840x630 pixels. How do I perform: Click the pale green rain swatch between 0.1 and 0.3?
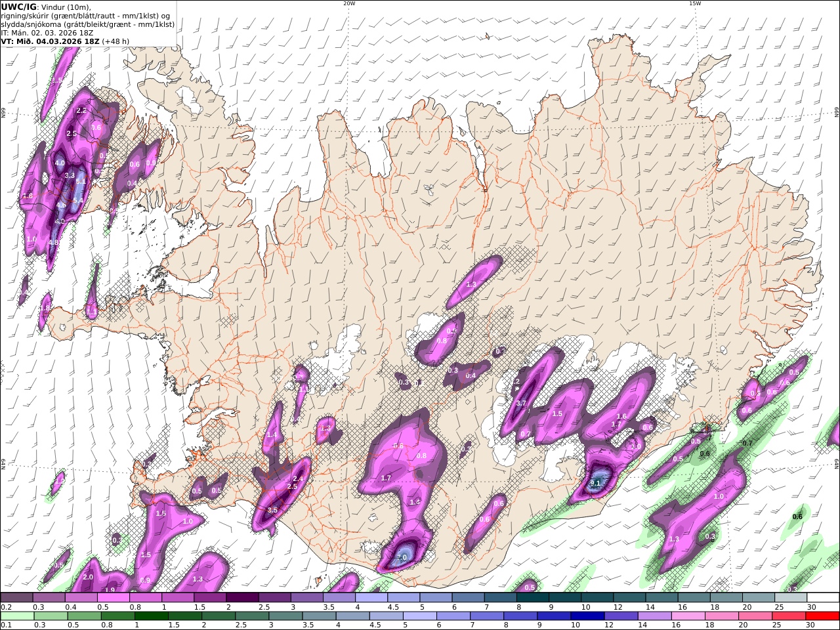pyautogui.click(x=17, y=616)
